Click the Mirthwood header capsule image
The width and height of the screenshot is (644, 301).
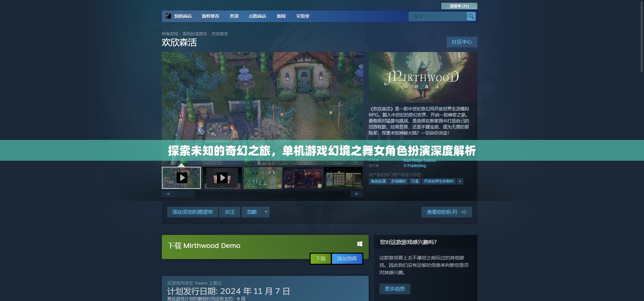tap(423, 77)
